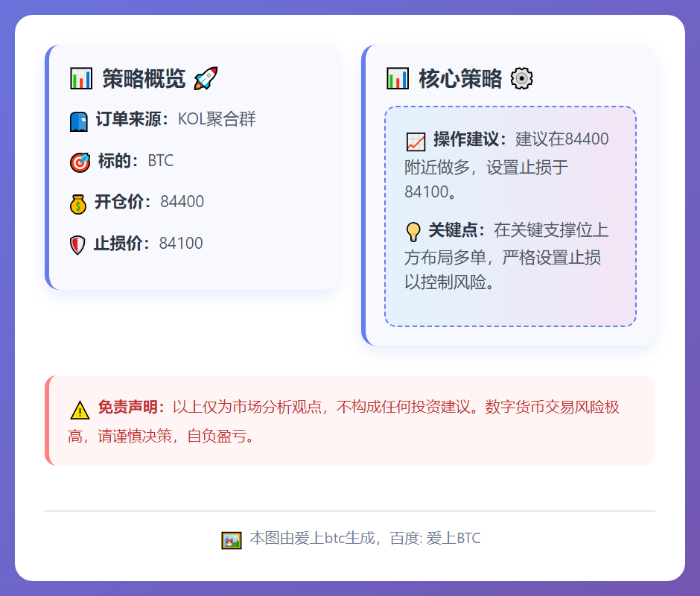700x596 pixels.
Task: Click the gear icon after 核心策略
Action: pyautogui.click(x=522, y=79)
